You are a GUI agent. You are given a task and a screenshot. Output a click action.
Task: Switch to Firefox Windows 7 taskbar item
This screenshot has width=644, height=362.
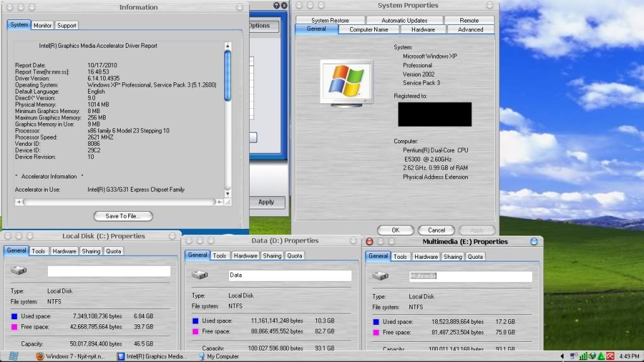(70, 356)
